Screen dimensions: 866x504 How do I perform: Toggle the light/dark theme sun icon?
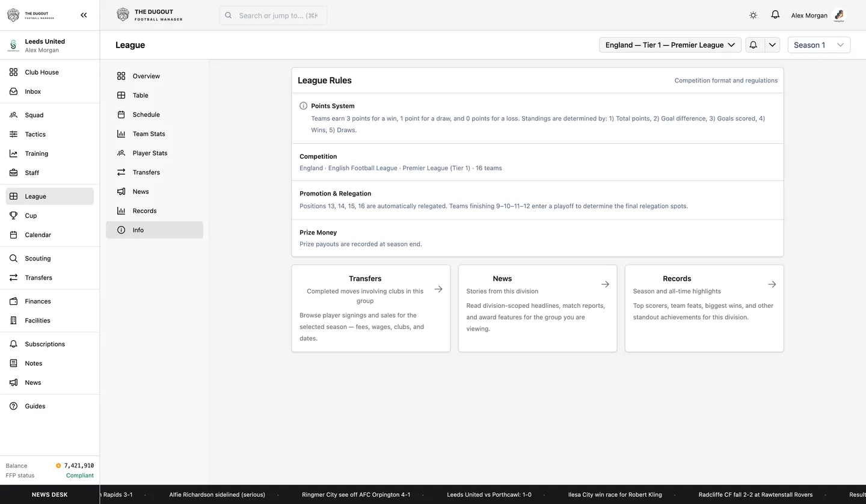pos(753,15)
